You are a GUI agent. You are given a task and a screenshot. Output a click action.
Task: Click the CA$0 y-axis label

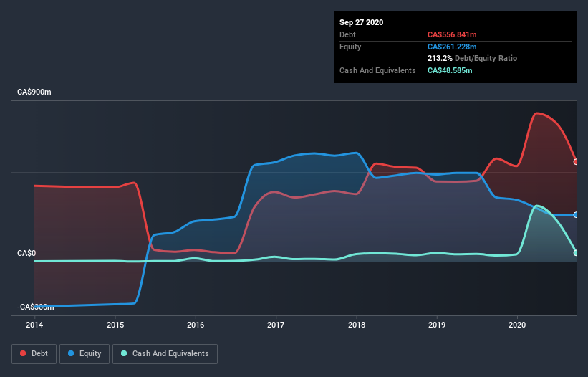point(26,253)
